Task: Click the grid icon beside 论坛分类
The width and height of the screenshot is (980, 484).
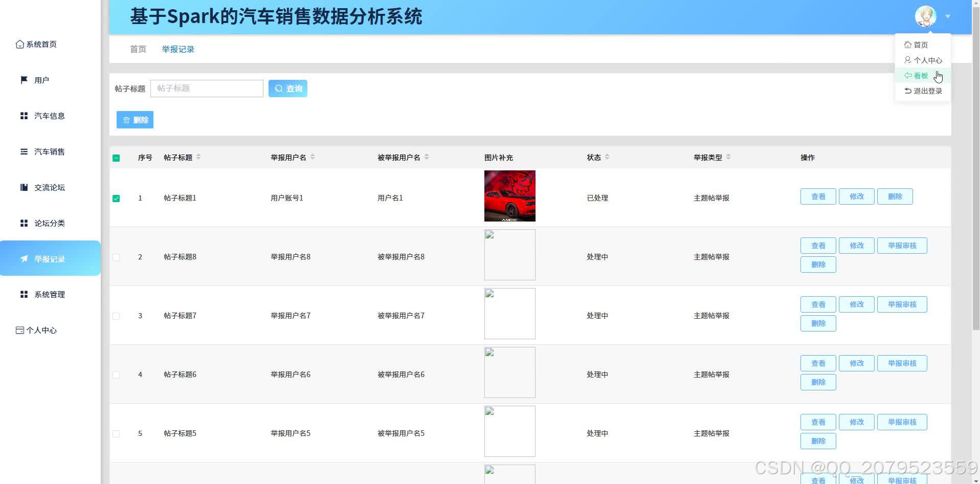Action: [x=24, y=223]
